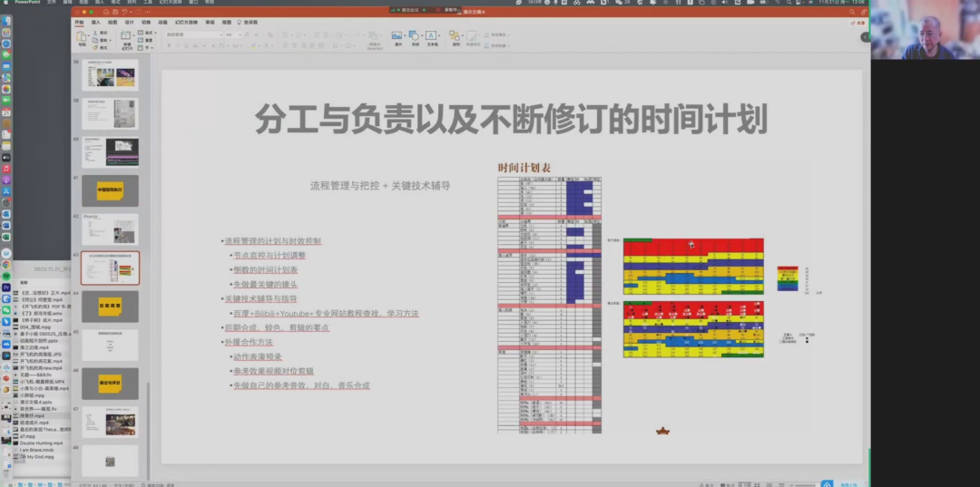Click the Copy (复制) icon
The height and width of the screenshot is (487, 980).
pyautogui.click(x=96, y=40)
